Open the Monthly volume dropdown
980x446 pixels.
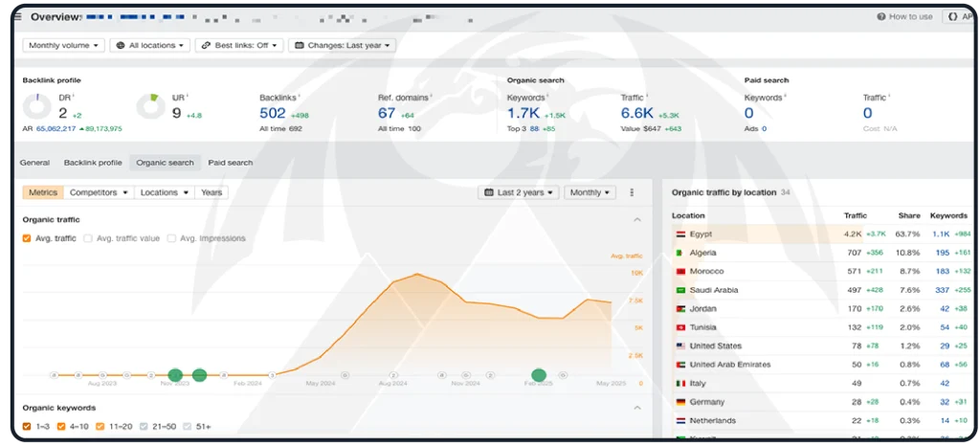[63, 45]
